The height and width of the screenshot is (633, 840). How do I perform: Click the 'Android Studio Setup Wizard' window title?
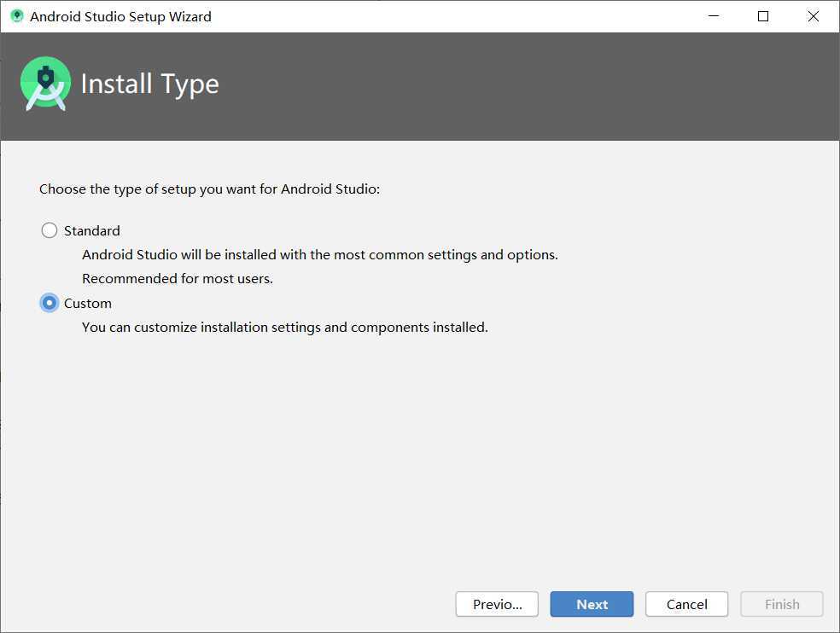(x=120, y=16)
